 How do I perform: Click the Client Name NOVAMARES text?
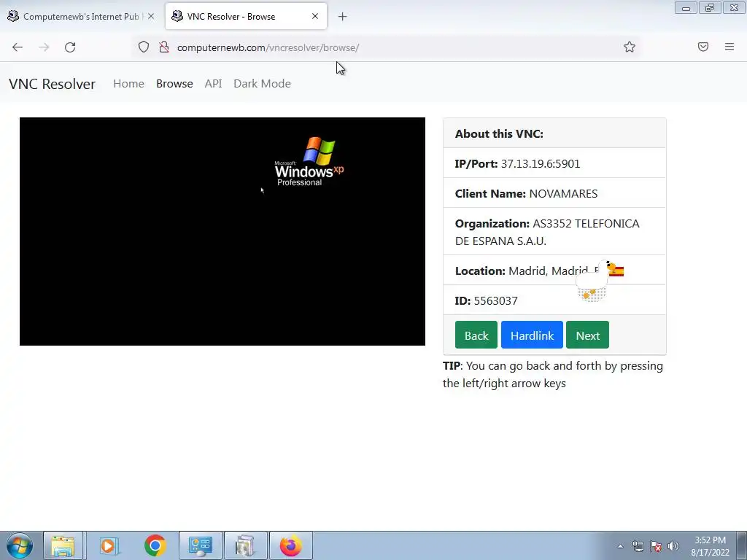coord(526,194)
